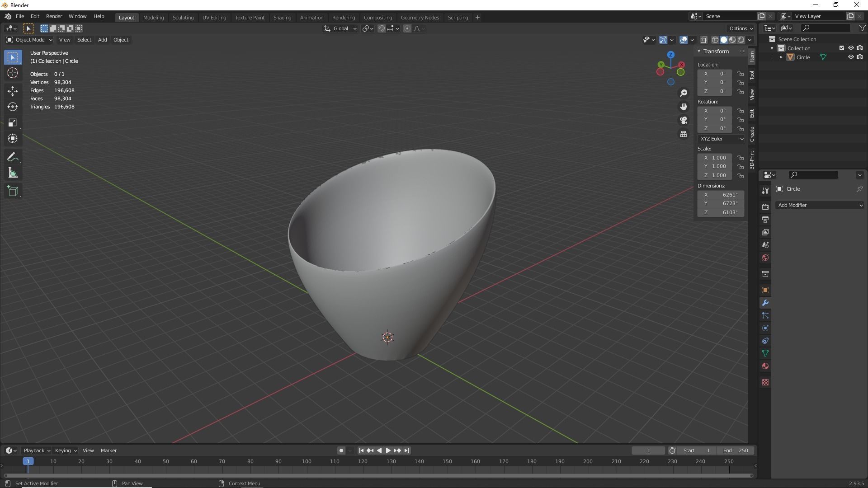The height and width of the screenshot is (488, 868).
Task: Jump to the end frame
Action: (x=406, y=450)
